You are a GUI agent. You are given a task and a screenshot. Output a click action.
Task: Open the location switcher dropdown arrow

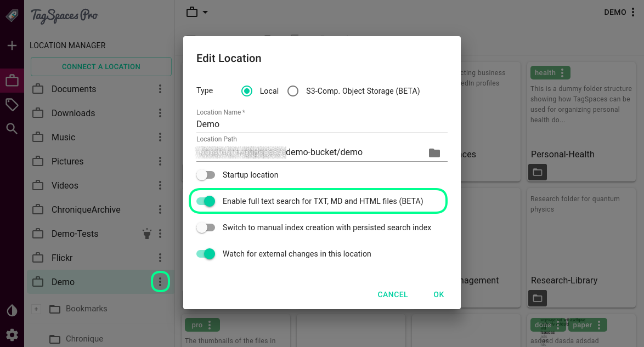(205, 12)
